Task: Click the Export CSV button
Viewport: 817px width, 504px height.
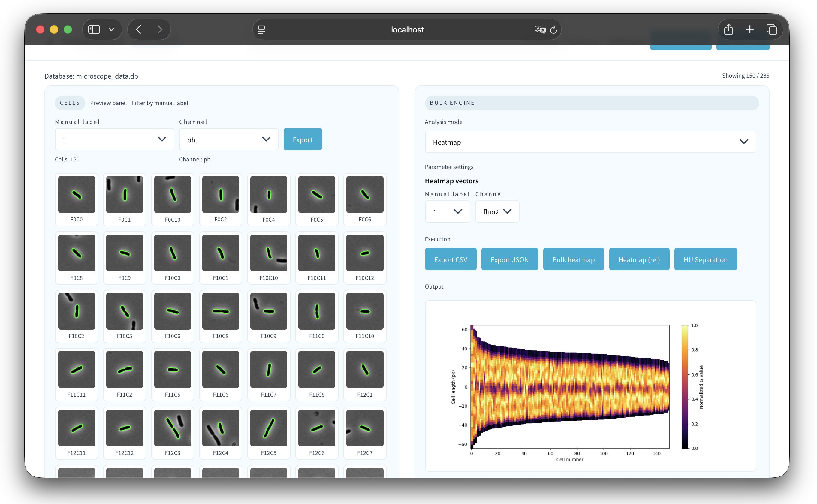Action: pyautogui.click(x=451, y=259)
